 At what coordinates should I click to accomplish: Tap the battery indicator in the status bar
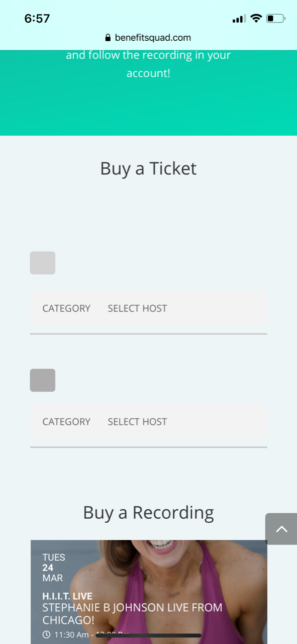[275, 19]
